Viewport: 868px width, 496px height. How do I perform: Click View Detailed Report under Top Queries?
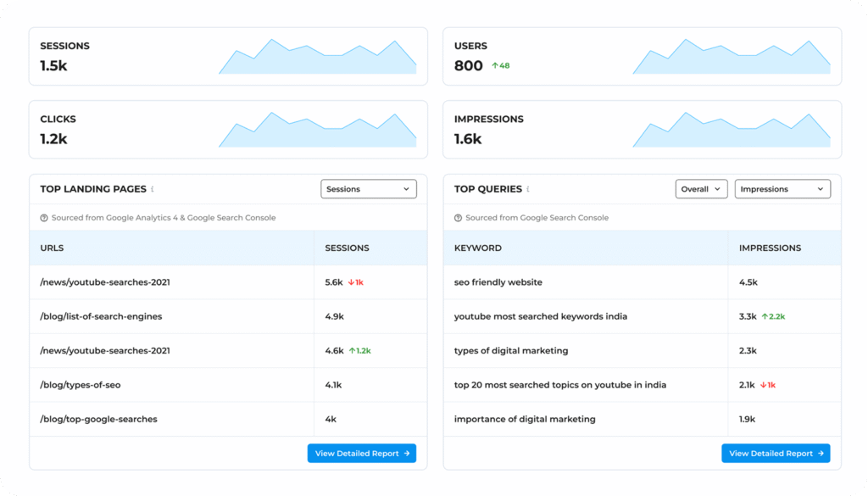click(776, 454)
